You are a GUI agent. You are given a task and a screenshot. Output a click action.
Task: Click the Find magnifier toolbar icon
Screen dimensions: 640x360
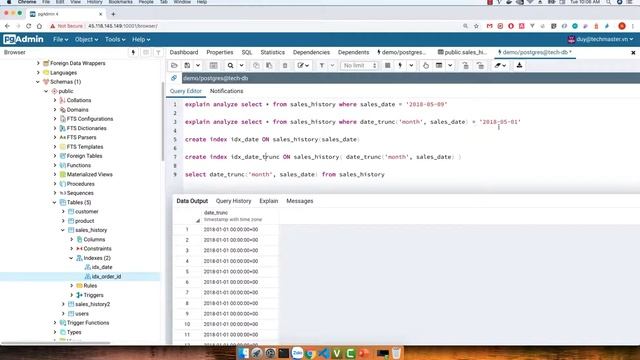tap(231, 65)
